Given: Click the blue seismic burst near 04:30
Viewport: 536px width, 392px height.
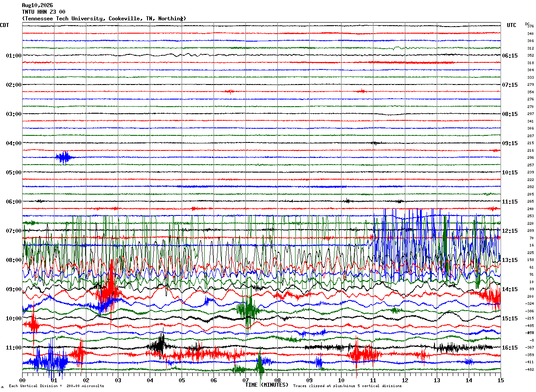Looking at the screenshot, I should (64, 158).
